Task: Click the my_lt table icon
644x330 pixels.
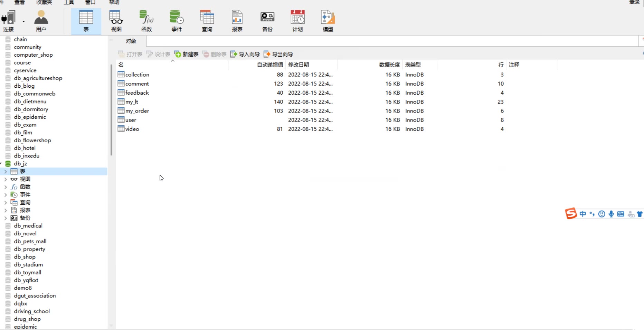Action: coord(121,101)
